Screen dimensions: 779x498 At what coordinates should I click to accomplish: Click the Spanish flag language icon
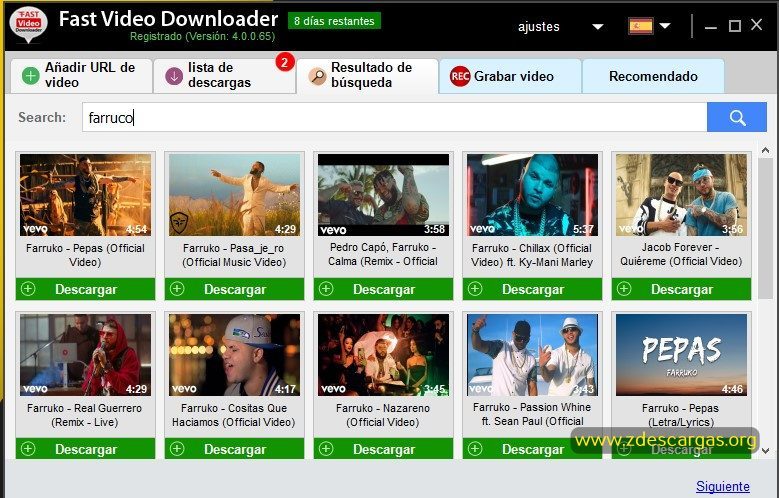click(x=641, y=26)
